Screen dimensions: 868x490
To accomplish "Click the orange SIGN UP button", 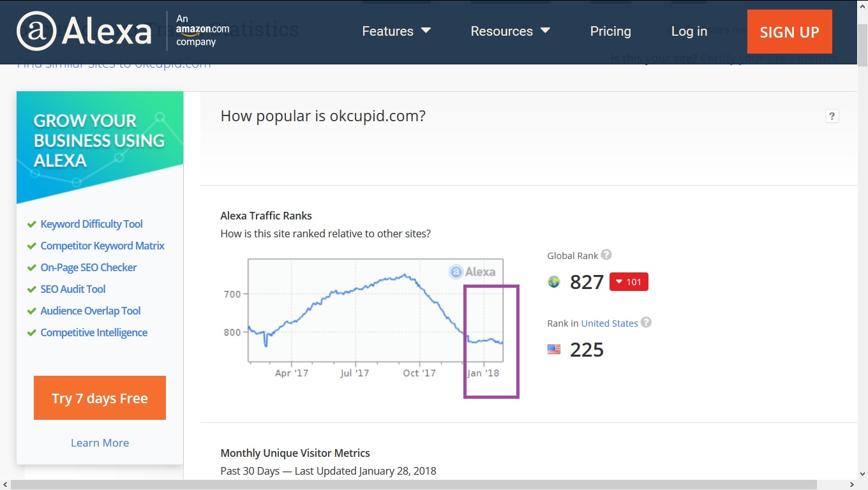I will tap(789, 31).
